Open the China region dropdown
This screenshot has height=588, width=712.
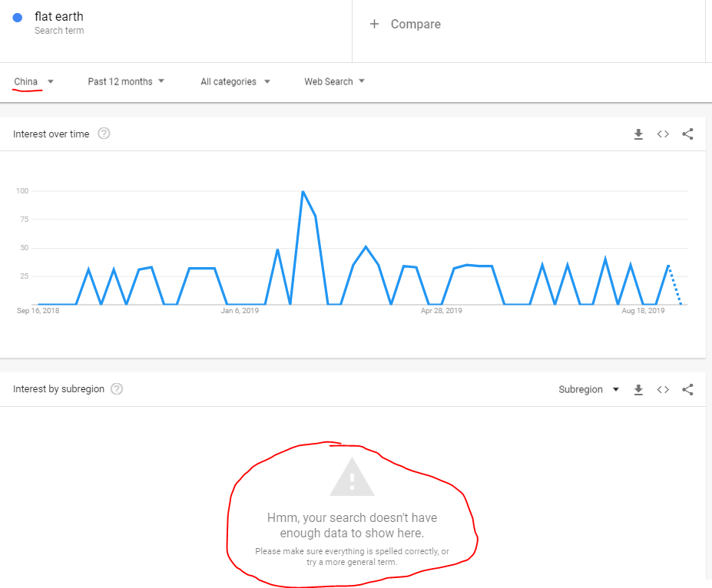coord(34,81)
